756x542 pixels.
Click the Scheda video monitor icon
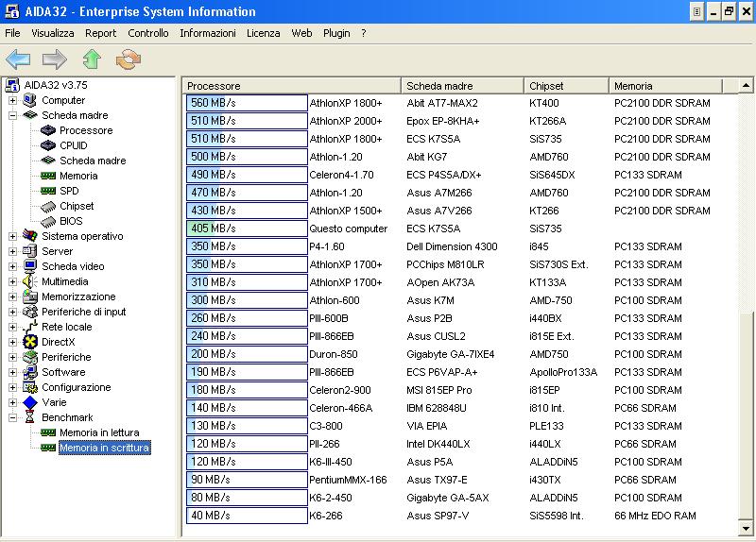click(30, 266)
